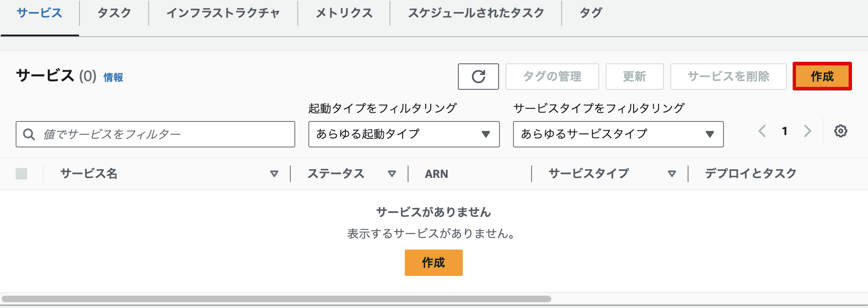Open the 情報 link

pyautogui.click(x=113, y=77)
